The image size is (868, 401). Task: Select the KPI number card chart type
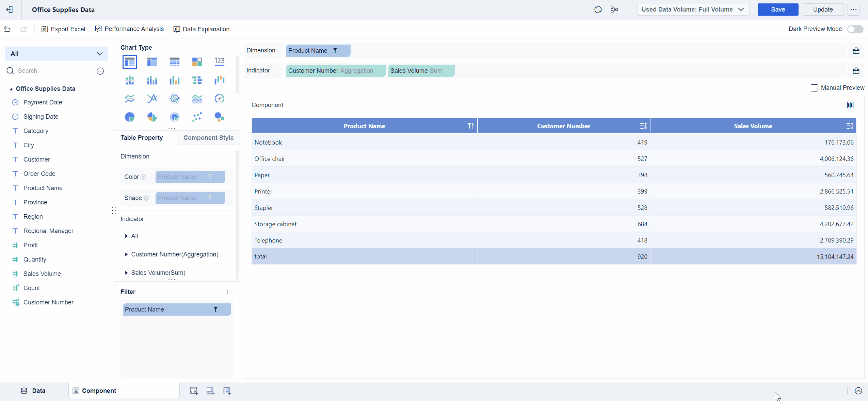(219, 62)
